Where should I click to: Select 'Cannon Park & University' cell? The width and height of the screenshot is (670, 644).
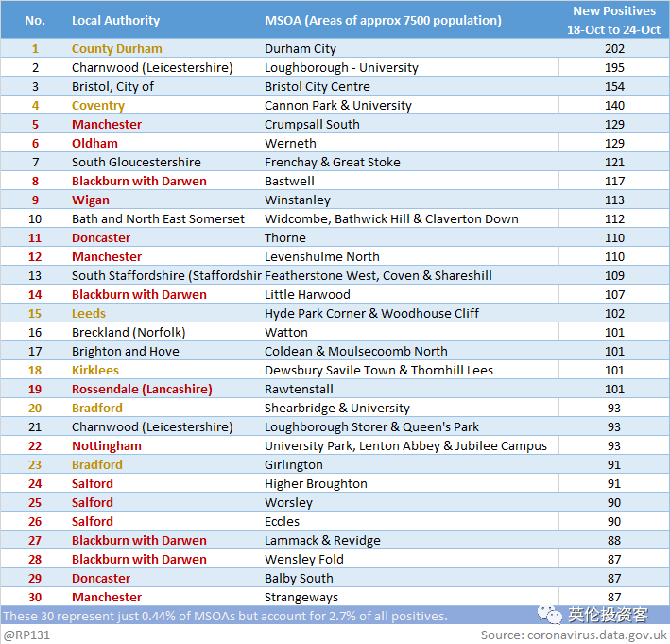(x=337, y=105)
